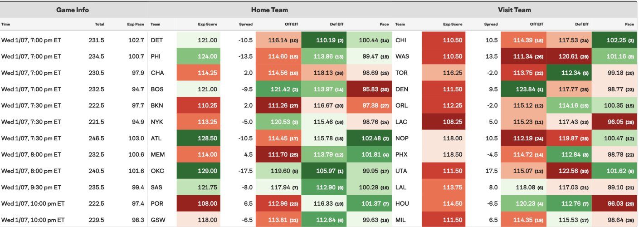The width and height of the screenshot is (644, 227).
Task: Click the Game Info group header
Action: coord(73,10)
